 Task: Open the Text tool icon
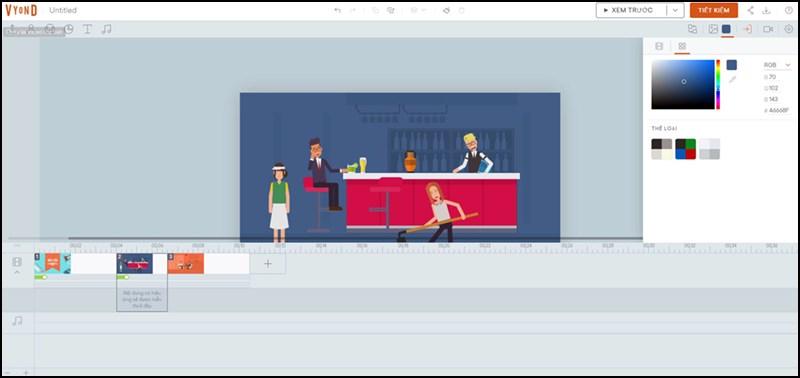[x=87, y=29]
